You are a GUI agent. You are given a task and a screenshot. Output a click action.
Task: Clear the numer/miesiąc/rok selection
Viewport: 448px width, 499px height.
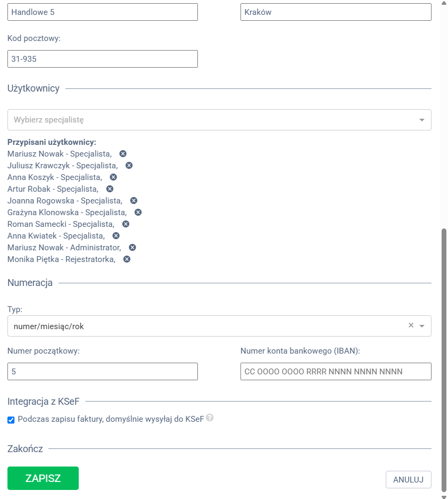pos(411,325)
